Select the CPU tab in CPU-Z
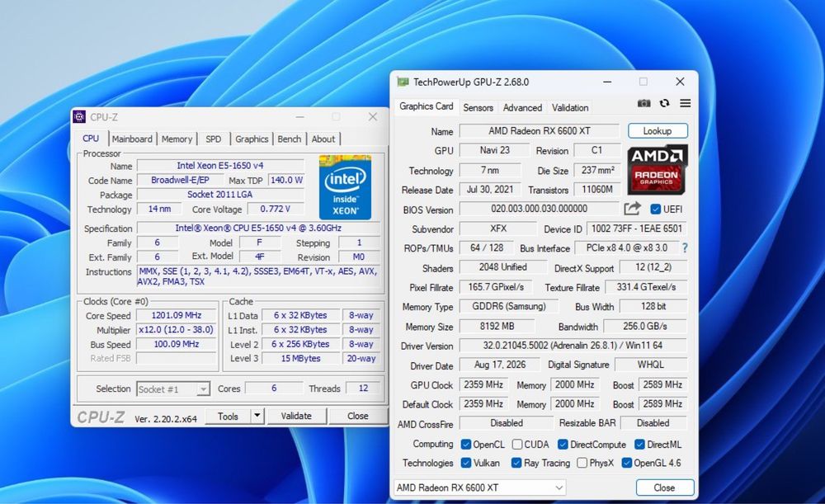The image size is (825, 504). (x=91, y=139)
